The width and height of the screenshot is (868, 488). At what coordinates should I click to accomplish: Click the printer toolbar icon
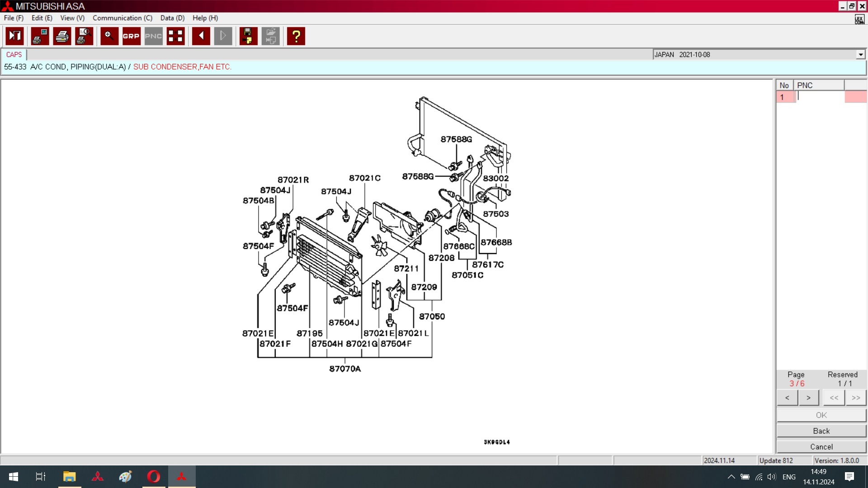point(62,36)
